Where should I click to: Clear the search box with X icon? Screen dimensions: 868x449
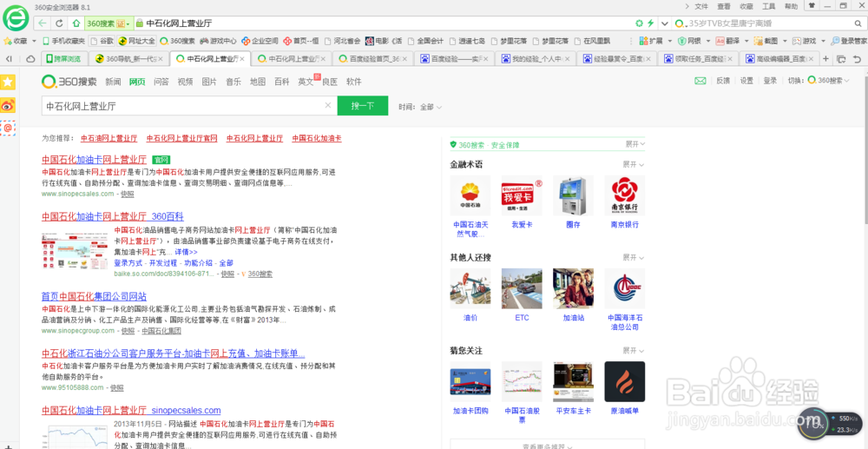(328, 105)
